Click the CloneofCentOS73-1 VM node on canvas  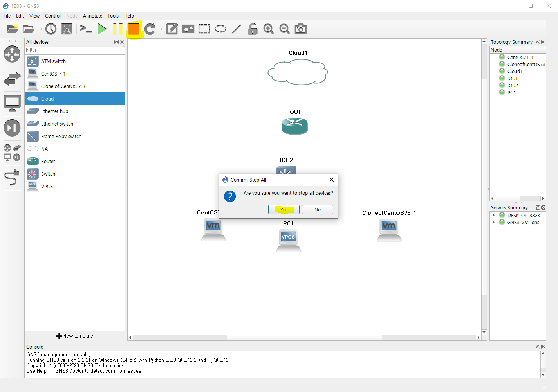tap(389, 230)
